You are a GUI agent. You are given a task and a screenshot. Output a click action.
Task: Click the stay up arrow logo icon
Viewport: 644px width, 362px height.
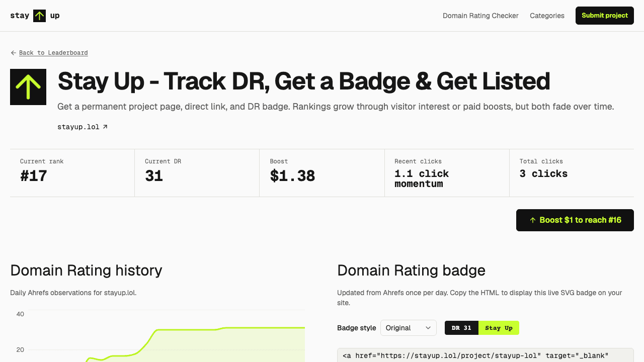coord(39,16)
